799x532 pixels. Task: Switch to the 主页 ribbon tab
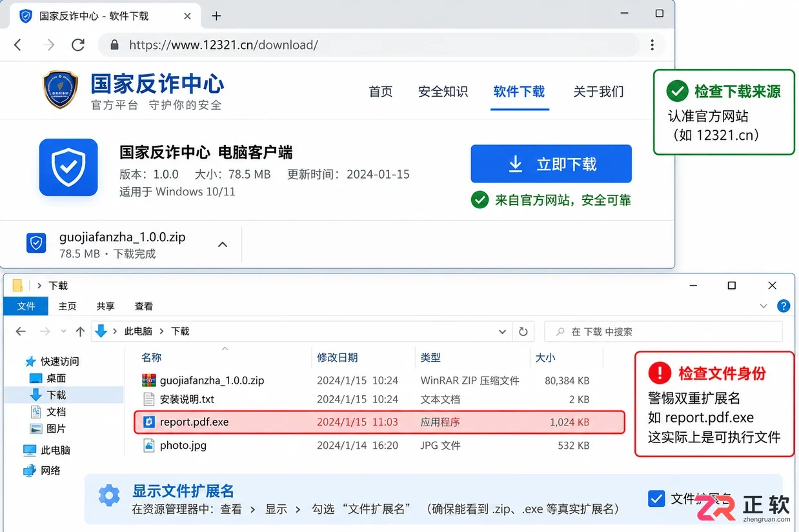(x=67, y=306)
